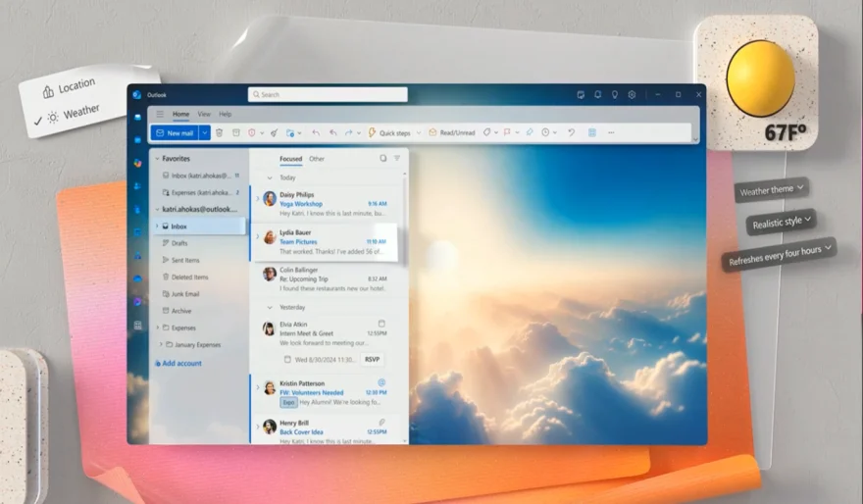Toggle the hamburger navigation pane button
863x504 pixels.
click(x=160, y=114)
